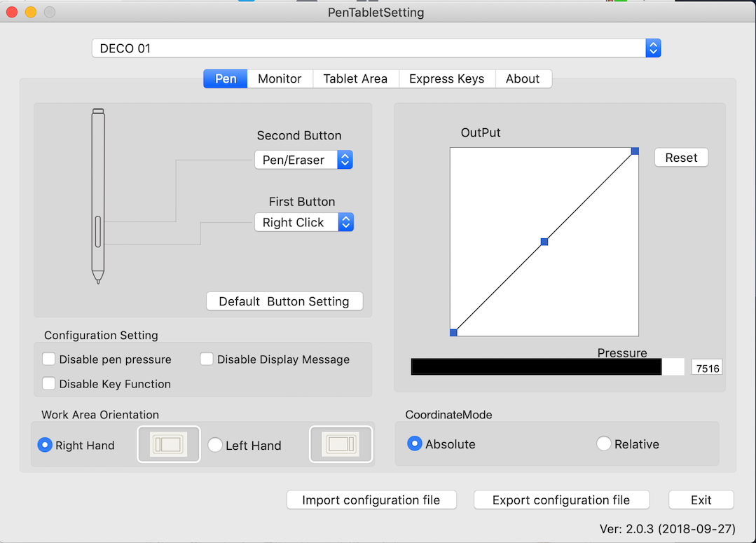Enable Disable pen pressure checkbox

point(49,359)
